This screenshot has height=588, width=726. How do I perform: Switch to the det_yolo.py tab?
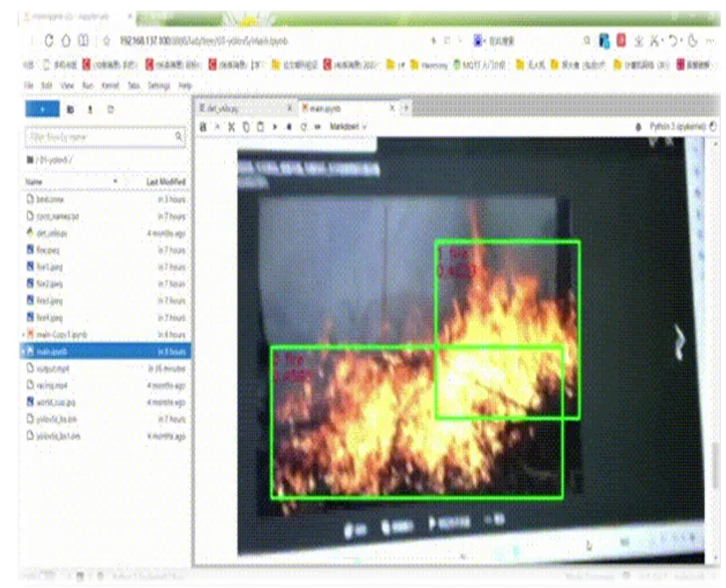pyautogui.click(x=225, y=108)
